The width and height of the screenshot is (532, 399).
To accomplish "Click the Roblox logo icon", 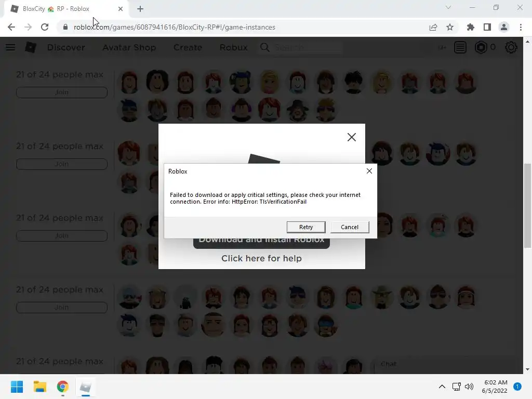I will tap(31, 47).
